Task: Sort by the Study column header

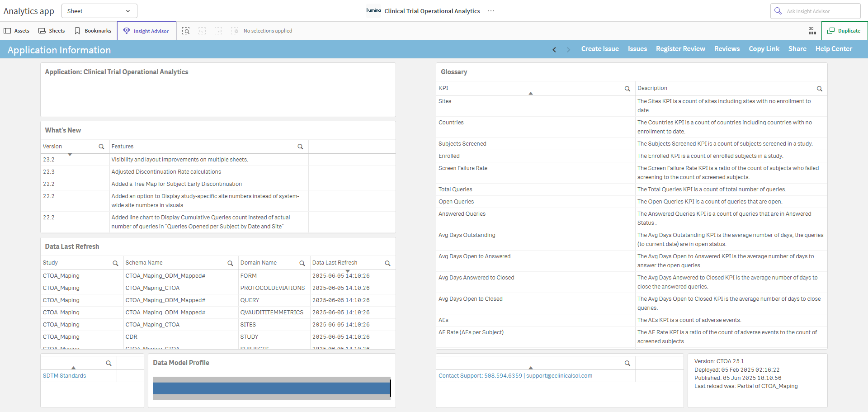Action: [50, 263]
